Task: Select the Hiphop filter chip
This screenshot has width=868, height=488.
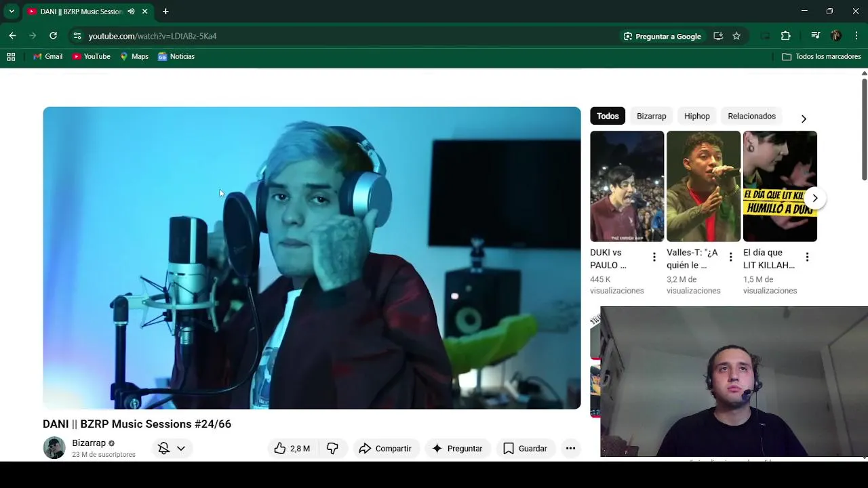Action: 696,116
